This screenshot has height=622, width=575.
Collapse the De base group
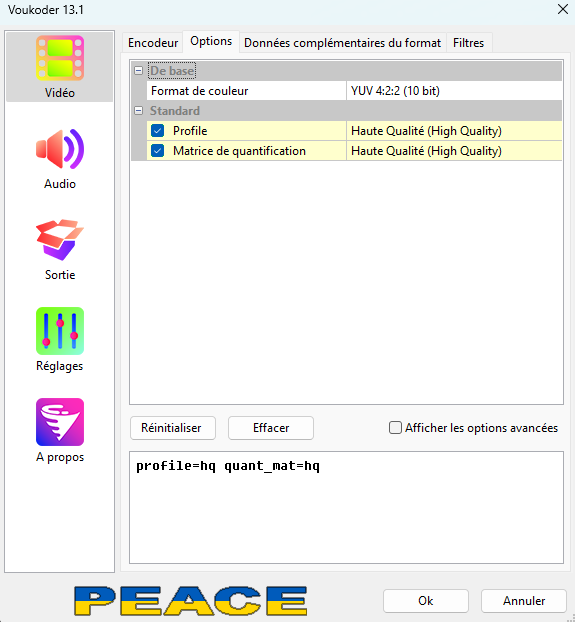pos(138,71)
